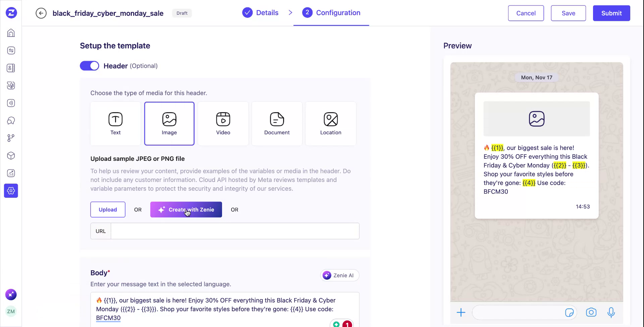The height and width of the screenshot is (327, 644).
Task: Select the flows icon in the sidebar
Action: (x=11, y=138)
